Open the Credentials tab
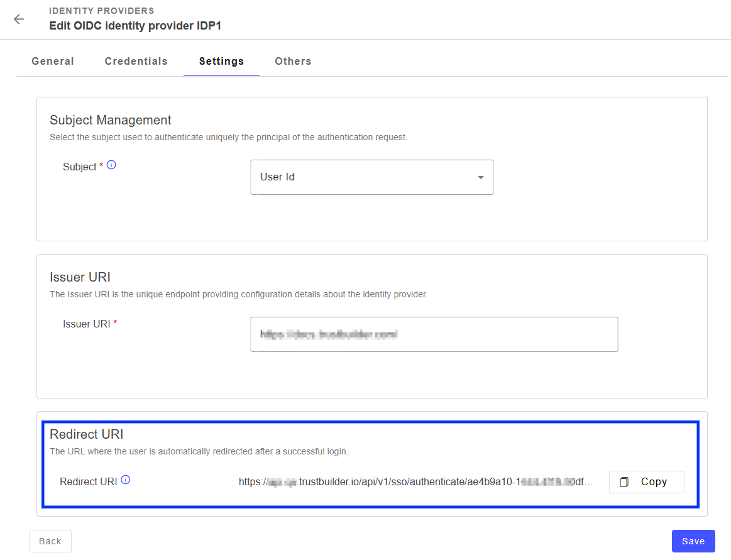This screenshot has height=560, width=731. pos(136,61)
